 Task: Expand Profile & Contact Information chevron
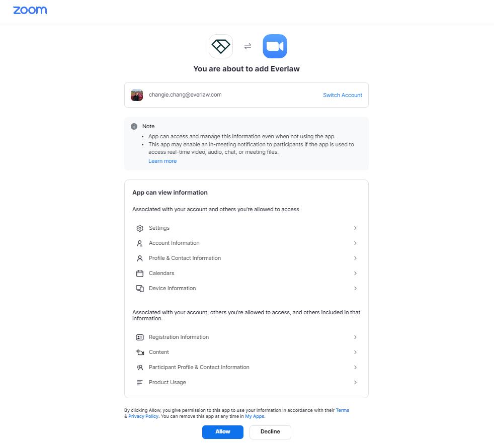pyautogui.click(x=355, y=258)
